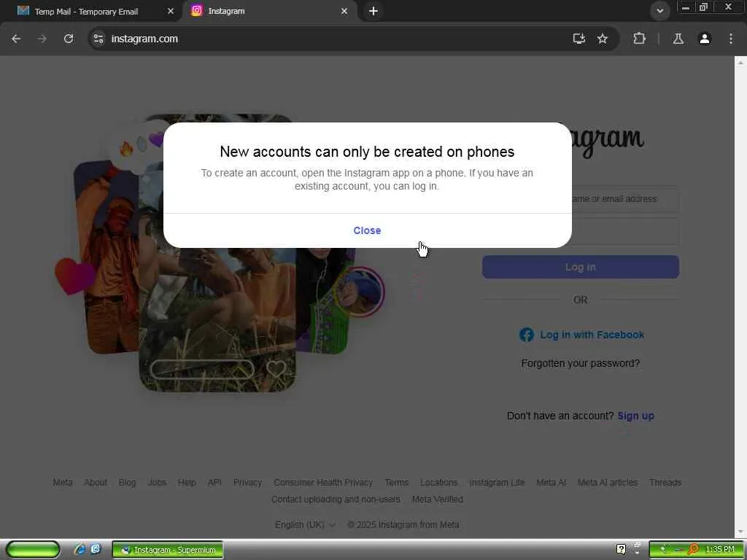Click the page vertical scrollbar
This screenshot has width=747, height=560.
(740, 297)
